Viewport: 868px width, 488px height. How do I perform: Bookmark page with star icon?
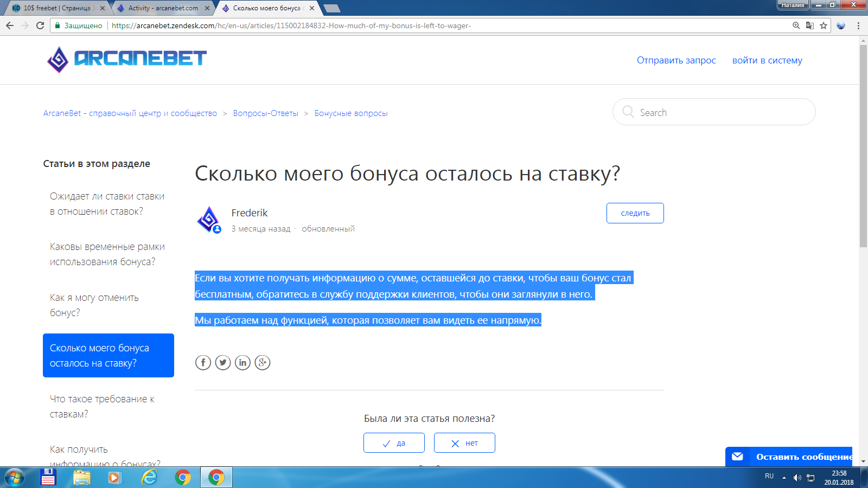point(824,25)
